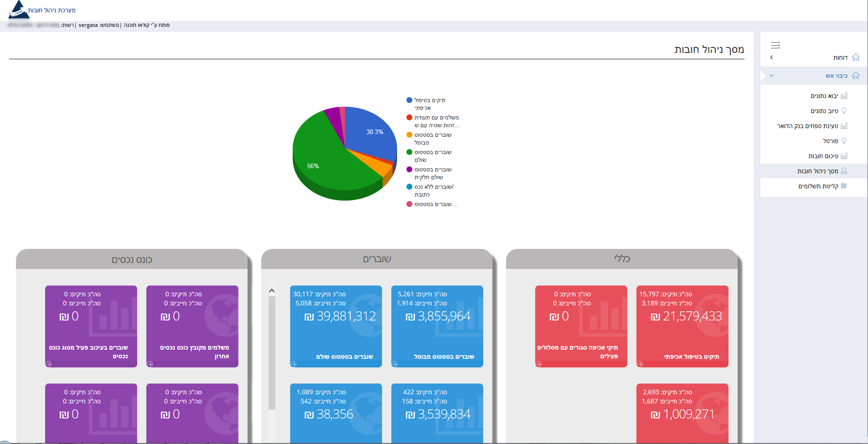Click the home icon beside כיבוי אש

click(x=856, y=76)
